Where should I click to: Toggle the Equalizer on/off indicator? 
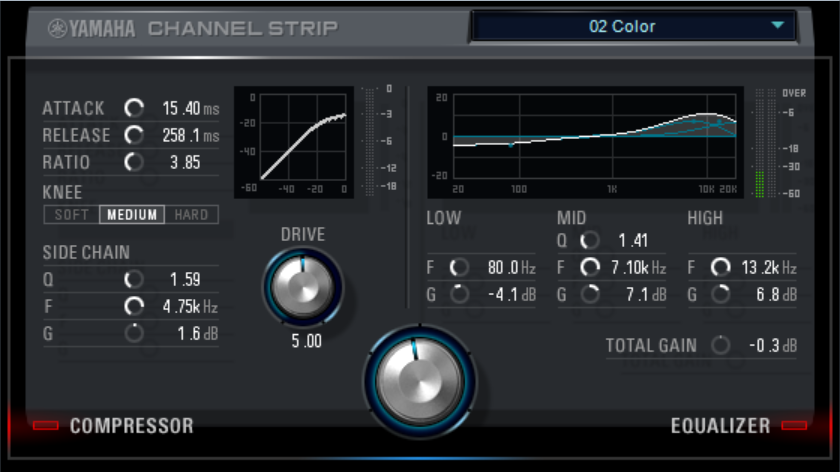pos(794,425)
